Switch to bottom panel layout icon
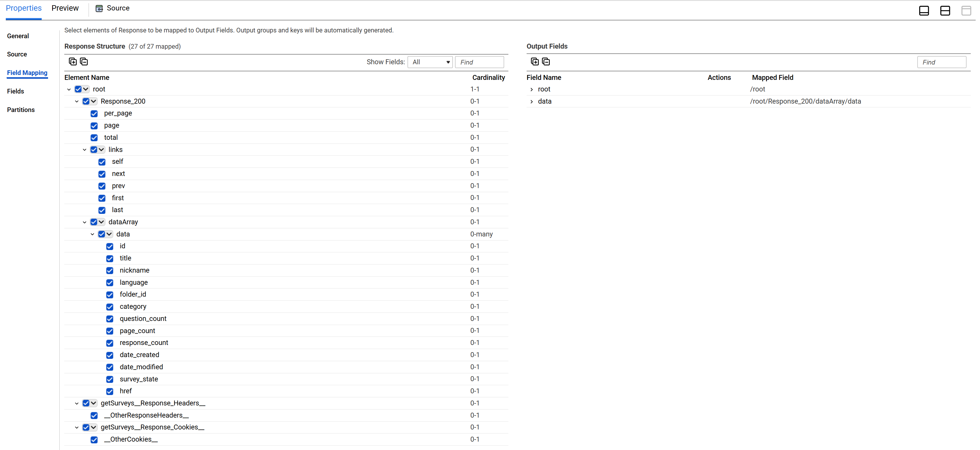 tap(924, 11)
